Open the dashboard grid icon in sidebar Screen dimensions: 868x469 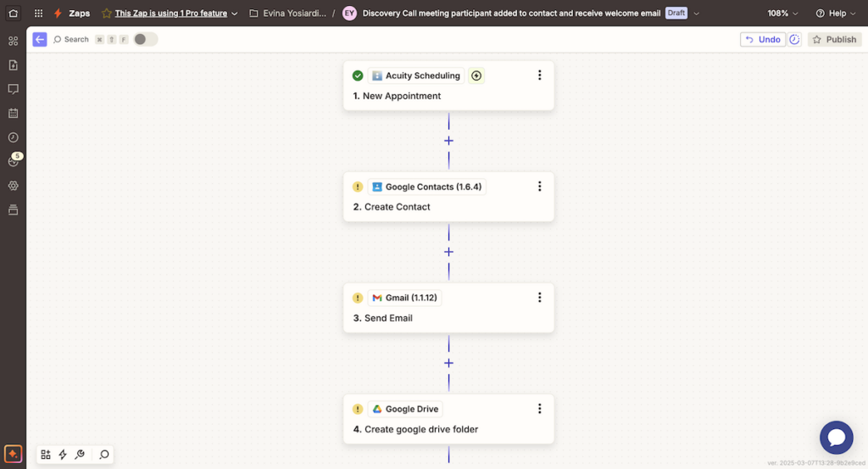point(14,41)
